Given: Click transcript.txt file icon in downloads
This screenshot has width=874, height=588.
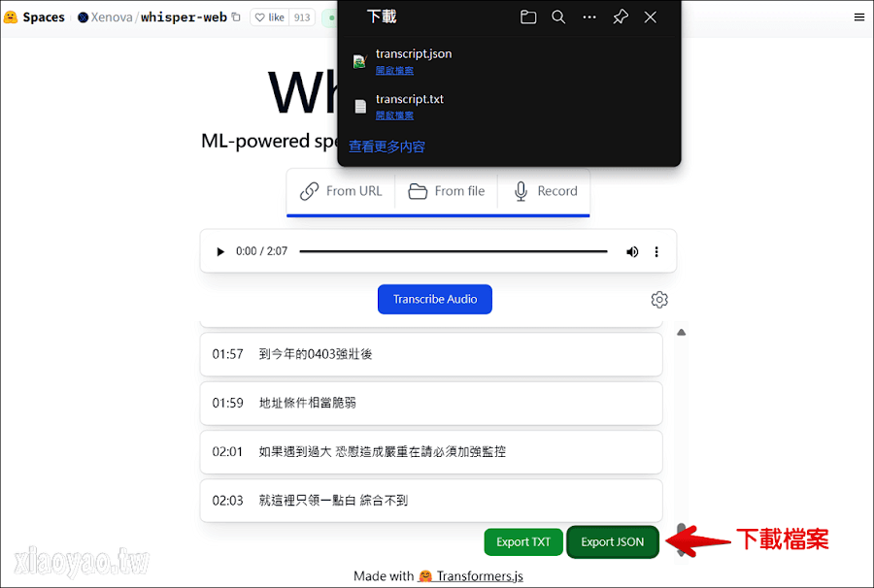Looking at the screenshot, I should pyautogui.click(x=360, y=106).
